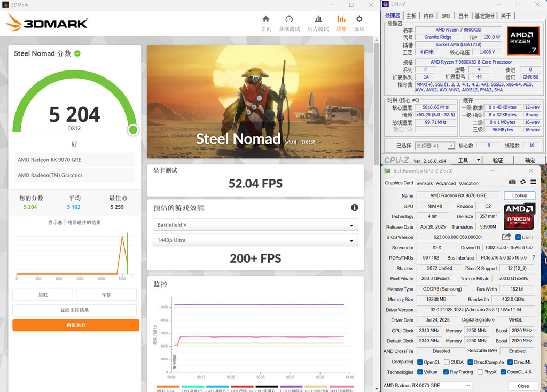This screenshot has height=392, width=547.
Task: Switch to the CPU-Z memory tab
Action: click(x=428, y=15)
